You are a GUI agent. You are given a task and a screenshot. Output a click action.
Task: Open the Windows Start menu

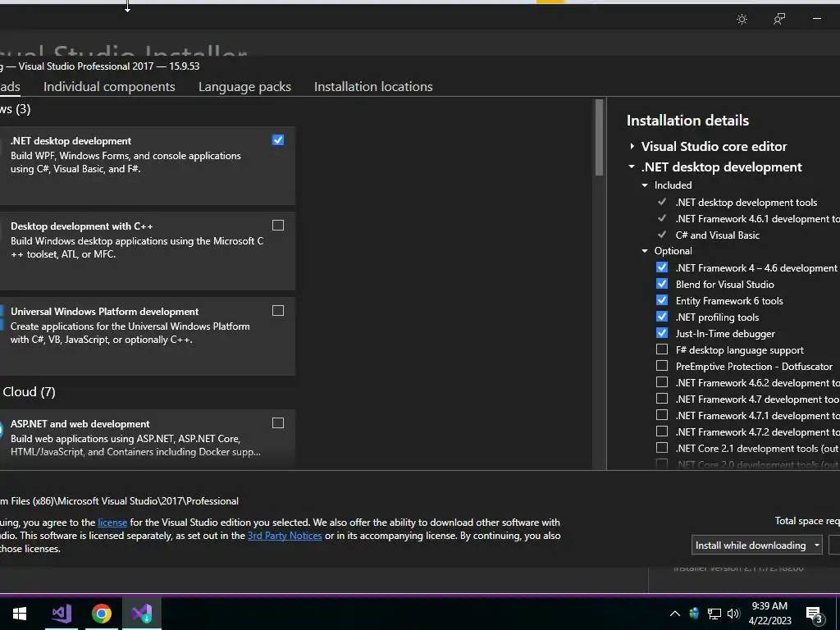click(20, 613)
